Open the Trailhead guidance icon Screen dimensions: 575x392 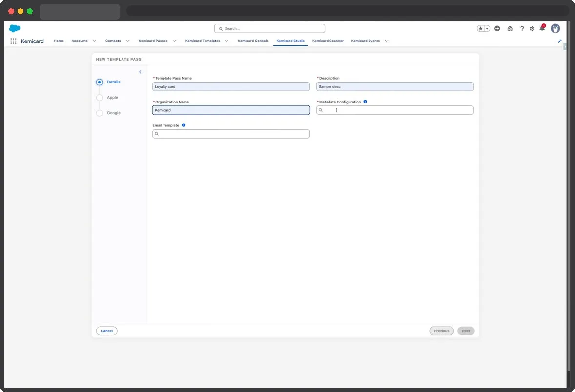click(x=510, y=29)
